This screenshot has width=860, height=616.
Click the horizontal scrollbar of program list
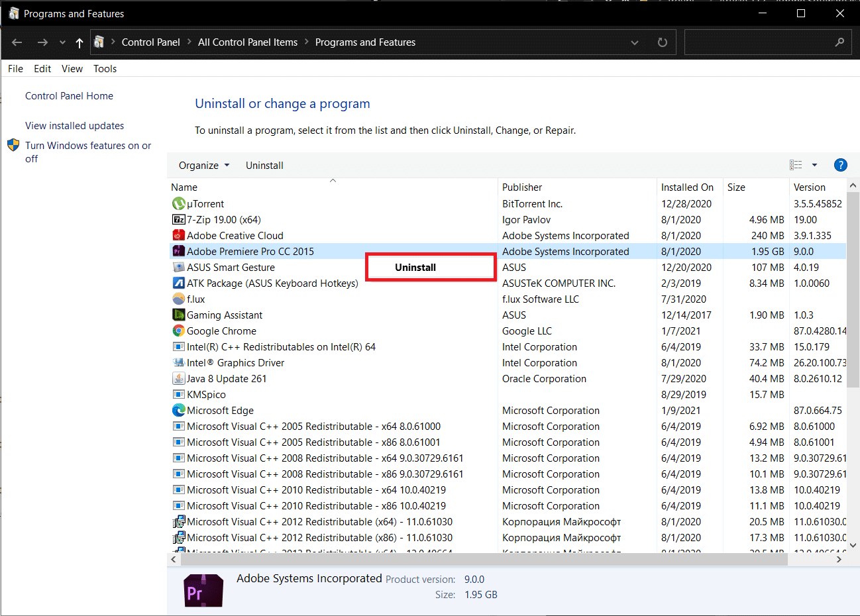pyautogui.click(x=477, y=560)
